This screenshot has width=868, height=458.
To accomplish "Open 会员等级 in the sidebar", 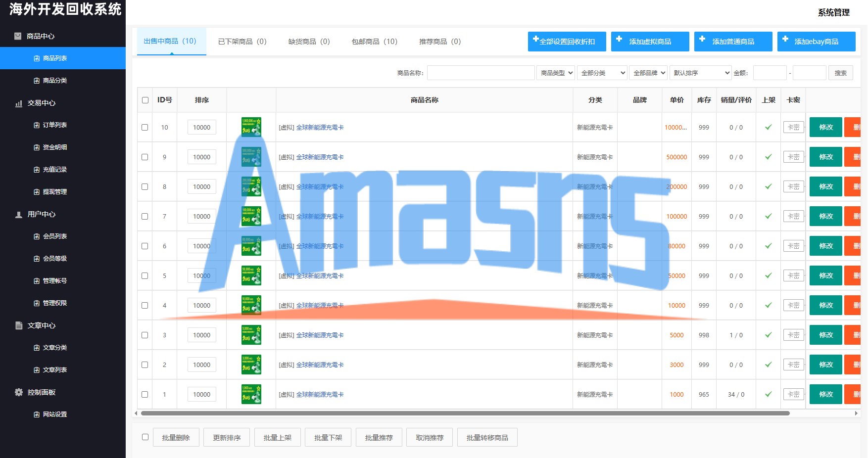I will [55, 259].
